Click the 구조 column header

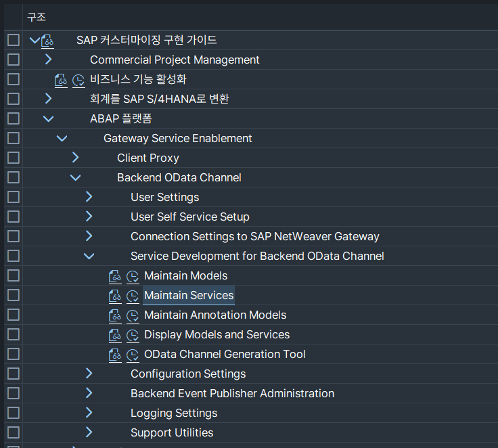[37, 17]
